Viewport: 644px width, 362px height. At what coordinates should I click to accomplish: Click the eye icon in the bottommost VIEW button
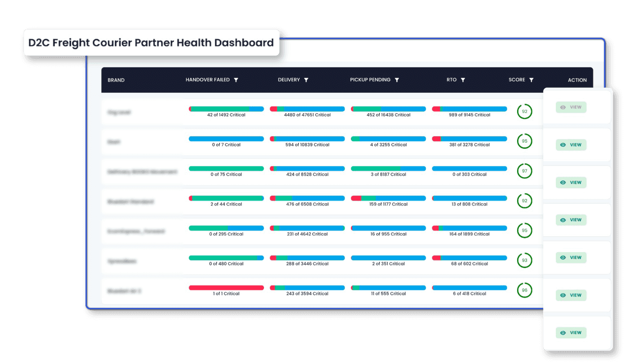click(x=563, y=333)
